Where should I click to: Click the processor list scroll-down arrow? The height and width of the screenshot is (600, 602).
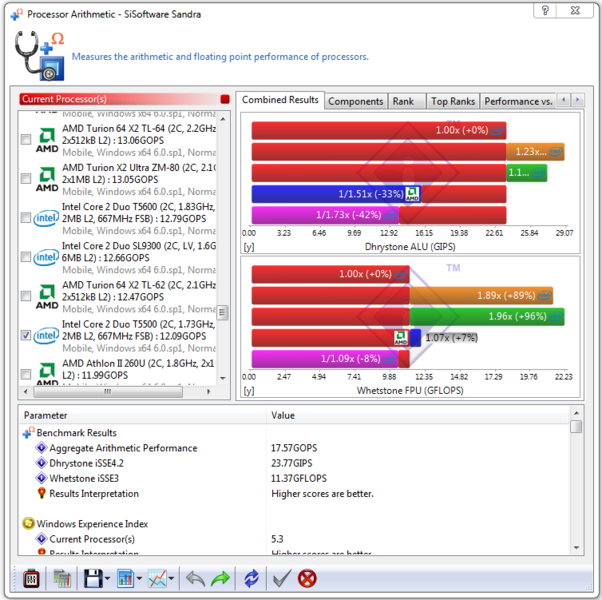223,378
